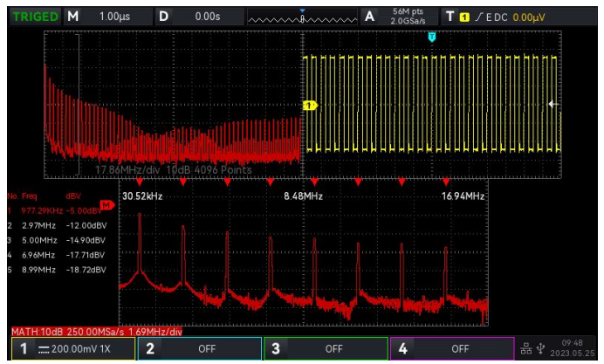
Task: Click the -18.72dBV amplitude value
Action: point(86,270)
